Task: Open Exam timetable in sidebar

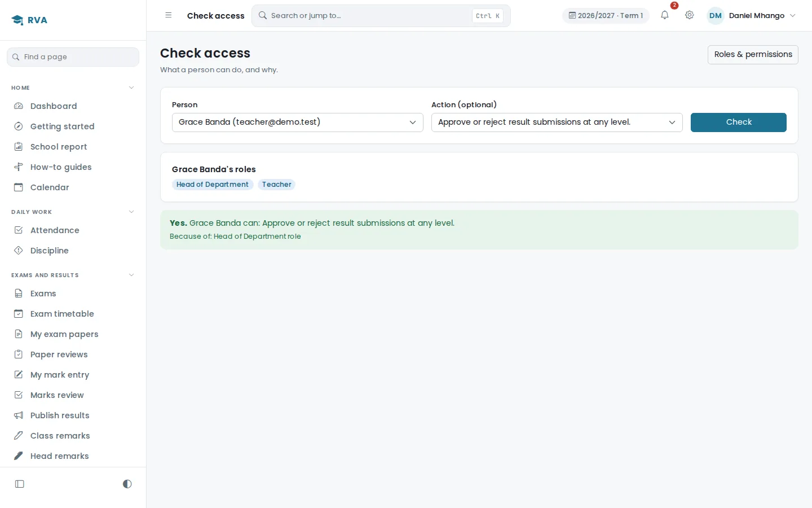Action: click(x=73, y=314)
